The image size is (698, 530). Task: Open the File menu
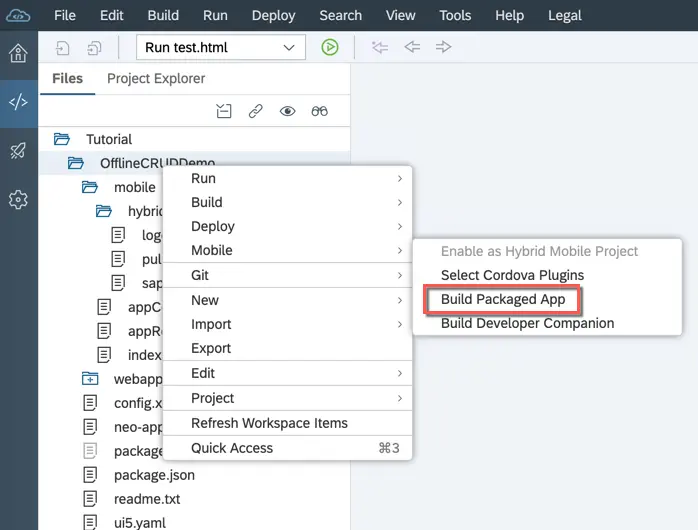coord(65,16)
